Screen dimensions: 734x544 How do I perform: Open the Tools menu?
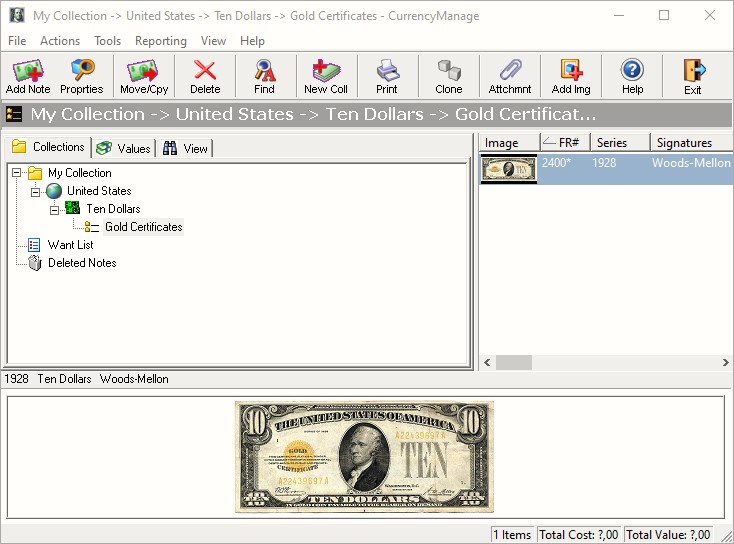(x=107, y=41)
